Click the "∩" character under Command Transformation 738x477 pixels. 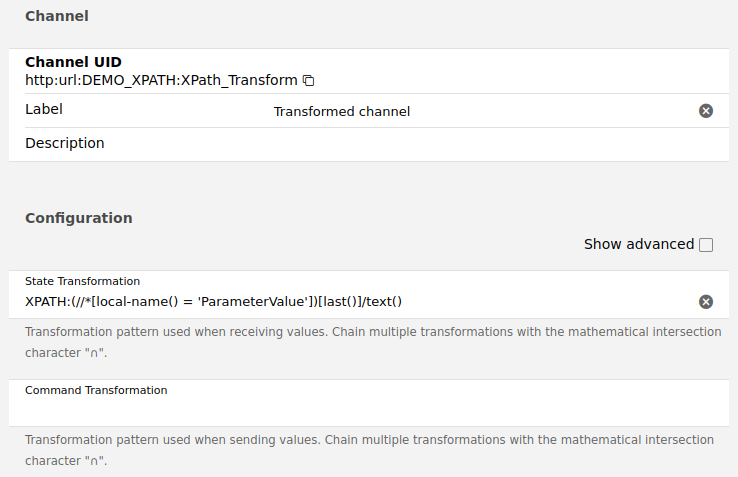pyautogui.click(x=95, y=463)
